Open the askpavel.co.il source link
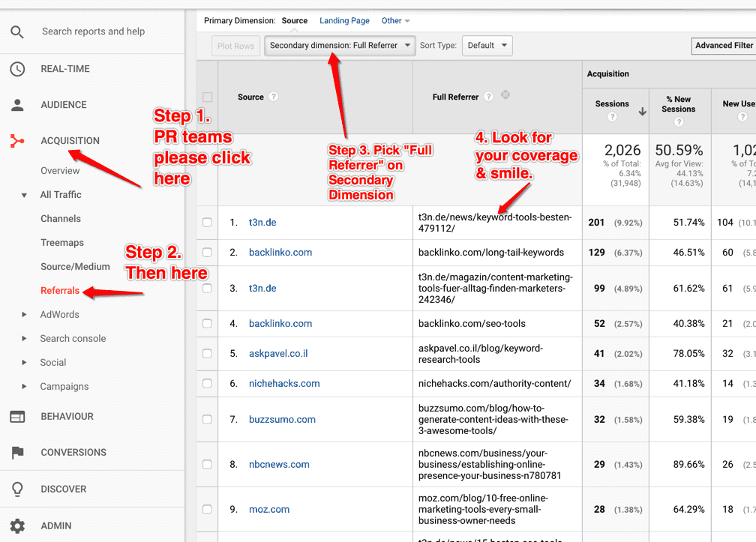Image resolution: width=756 pixels, height=542 pixels. (278, 353)
